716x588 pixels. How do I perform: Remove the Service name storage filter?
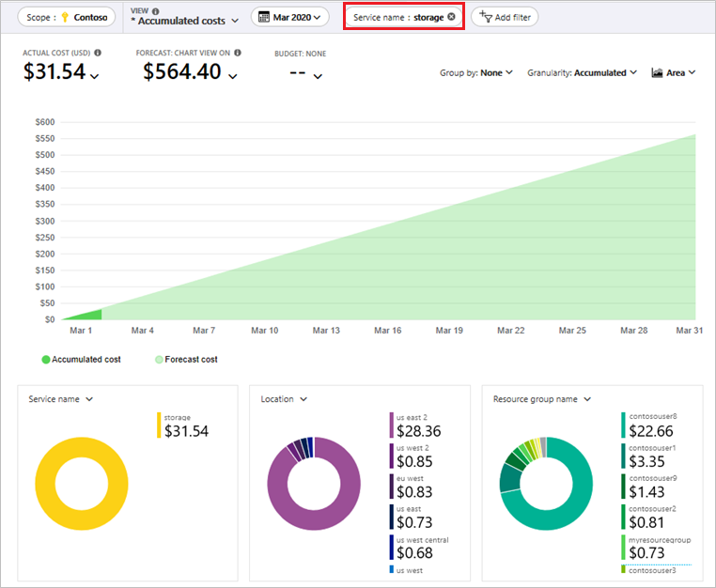(452, 17)
